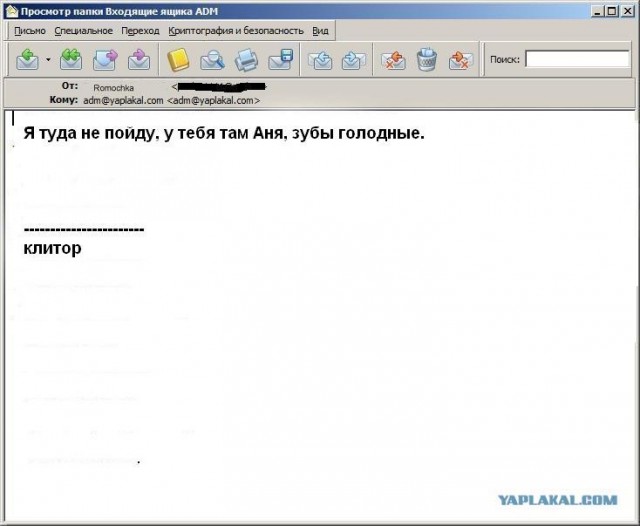Go to the next message with the right arrow icon
The image size is (640, 526).
(353, 60)
